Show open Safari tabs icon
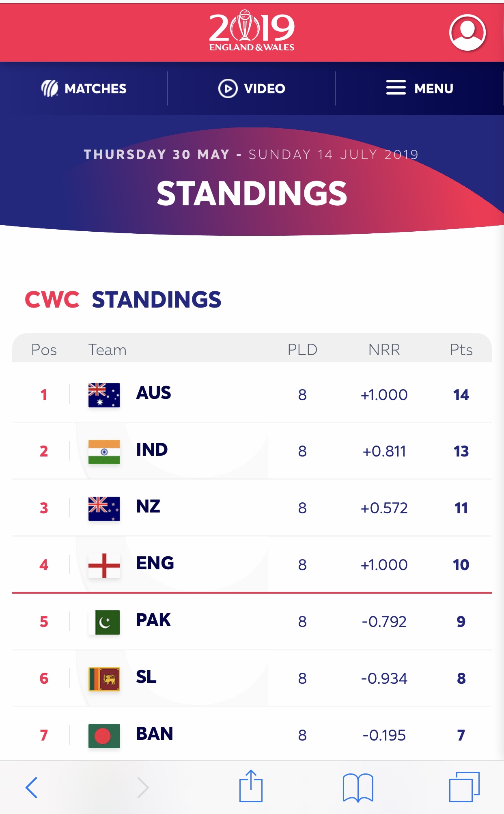Viewport: 504px width, 814px height. 464,787
